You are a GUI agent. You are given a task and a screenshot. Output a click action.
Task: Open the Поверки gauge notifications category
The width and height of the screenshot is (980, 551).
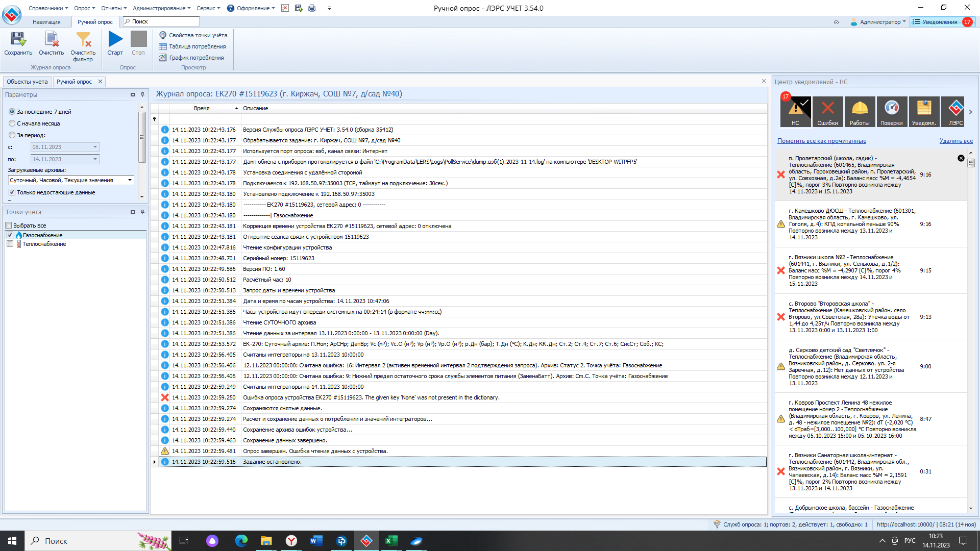pos(891,111)
